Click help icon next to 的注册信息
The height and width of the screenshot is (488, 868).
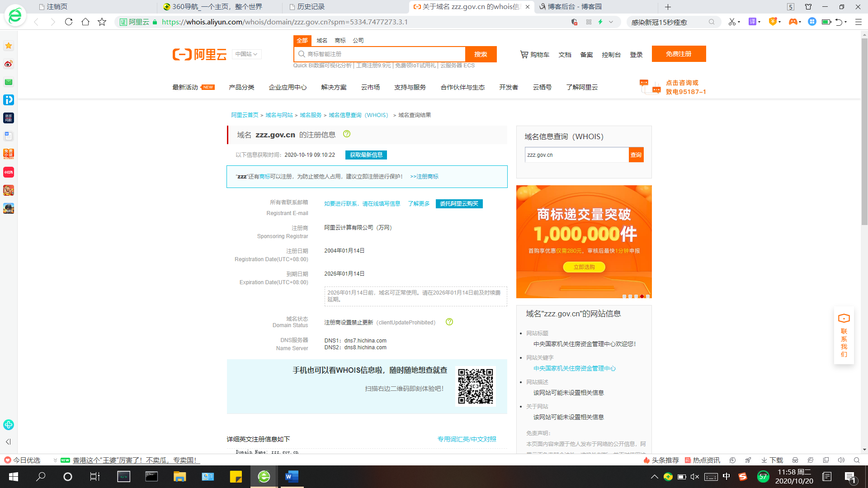347,134
